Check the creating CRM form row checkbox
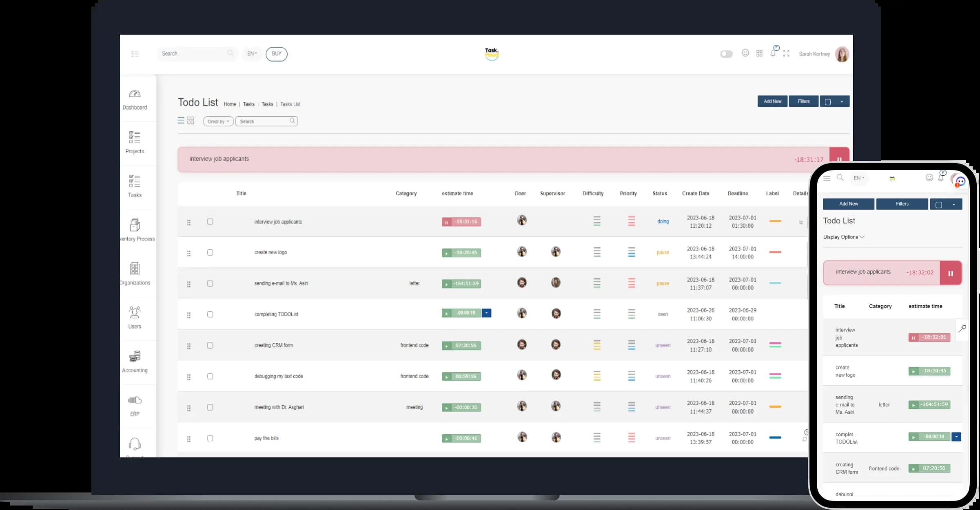 210,346
